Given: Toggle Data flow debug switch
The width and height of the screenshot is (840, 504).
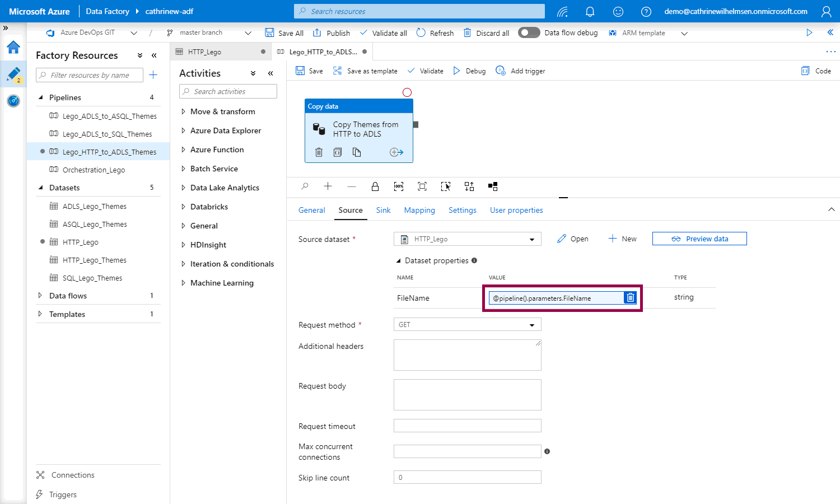Looking at the screenshot, I should (x=529, y=33).
